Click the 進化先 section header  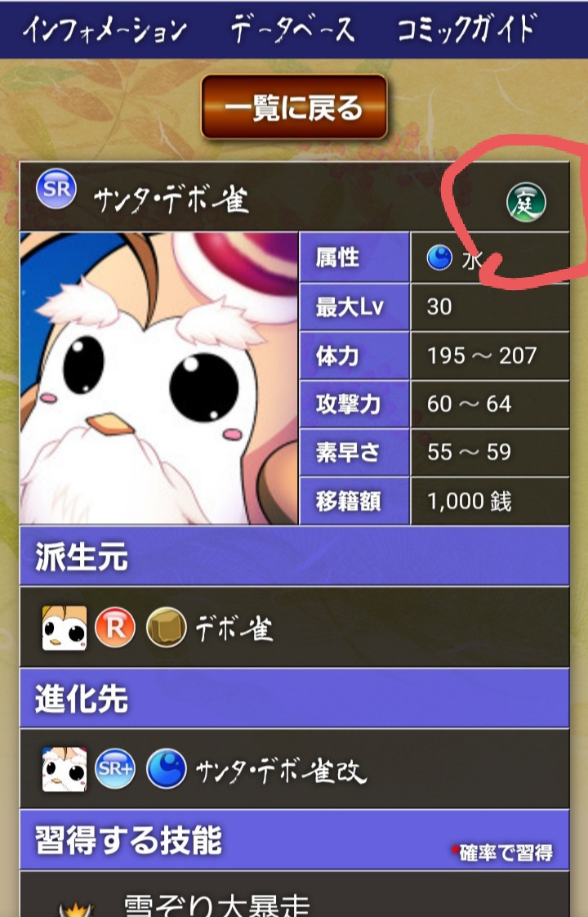point(294,698)
